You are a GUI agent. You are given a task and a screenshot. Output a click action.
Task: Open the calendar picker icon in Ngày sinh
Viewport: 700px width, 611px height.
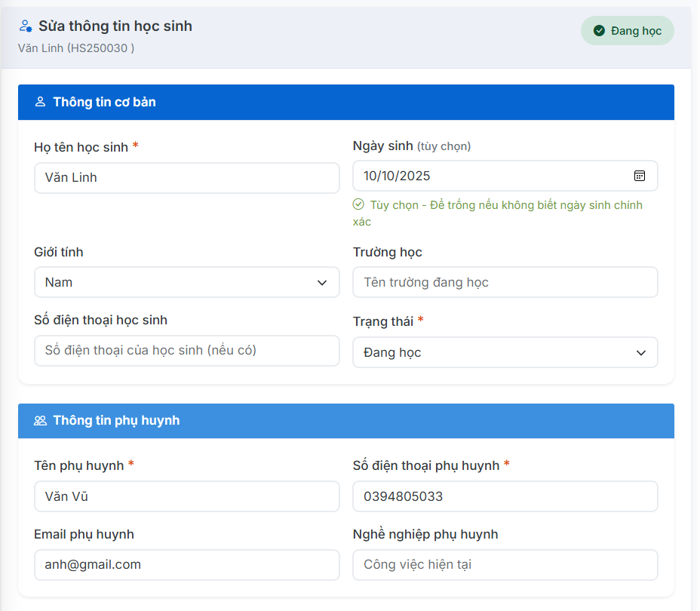639,176
